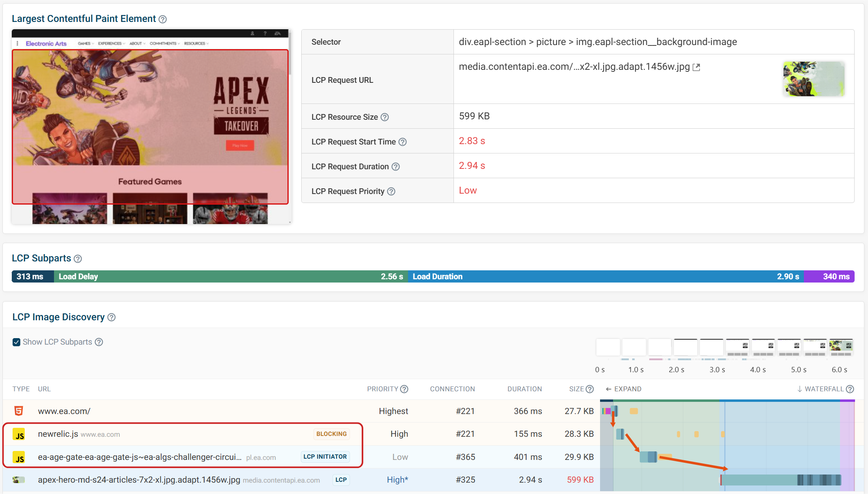Open help icon in PRIORITY column header
This screenshot has width=868, height=494.
pos(404,389)
